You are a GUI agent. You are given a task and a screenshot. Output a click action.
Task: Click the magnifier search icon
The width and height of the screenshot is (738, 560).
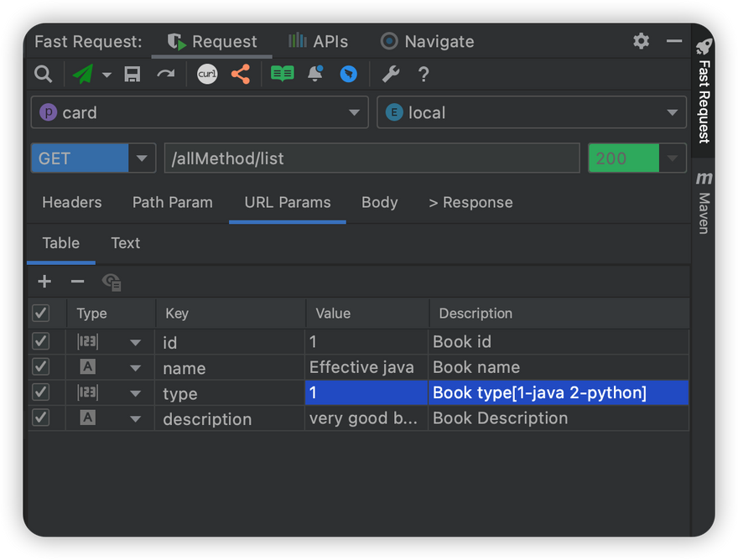coord(44,75)
